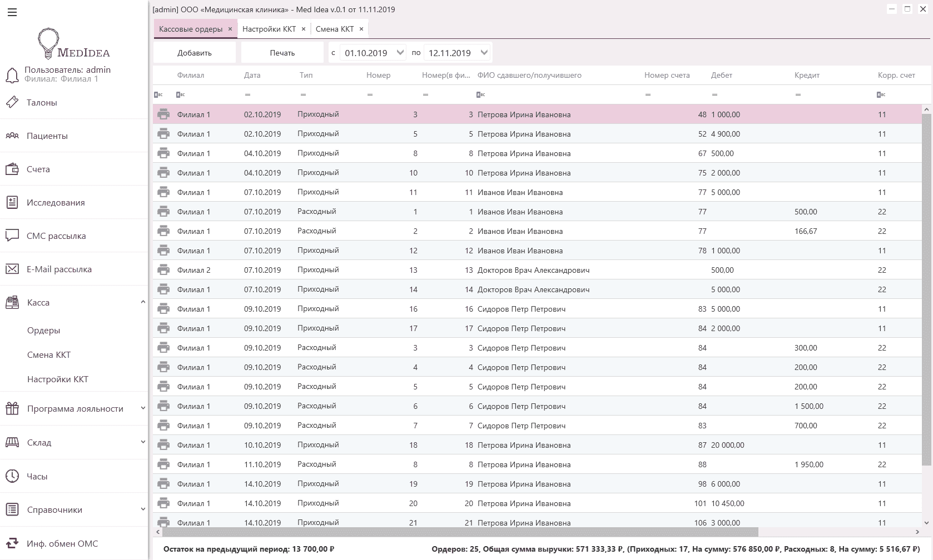
Task: Open the end date dropdown 12.11.2019
Action: pos(484,53)
